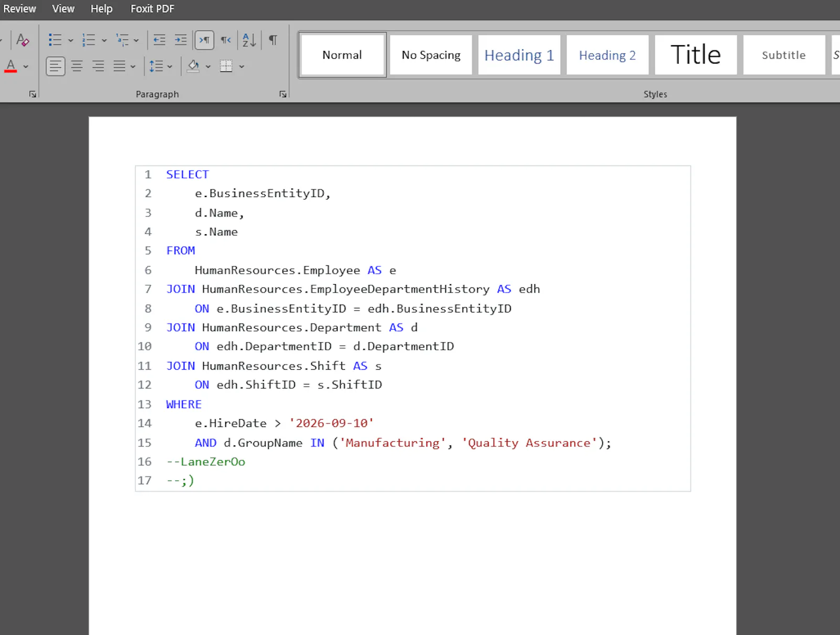Viewport: 840px width, 635px height.
Task: Toggle Right-to-Left text direction
Action: [x=226, y=40]
